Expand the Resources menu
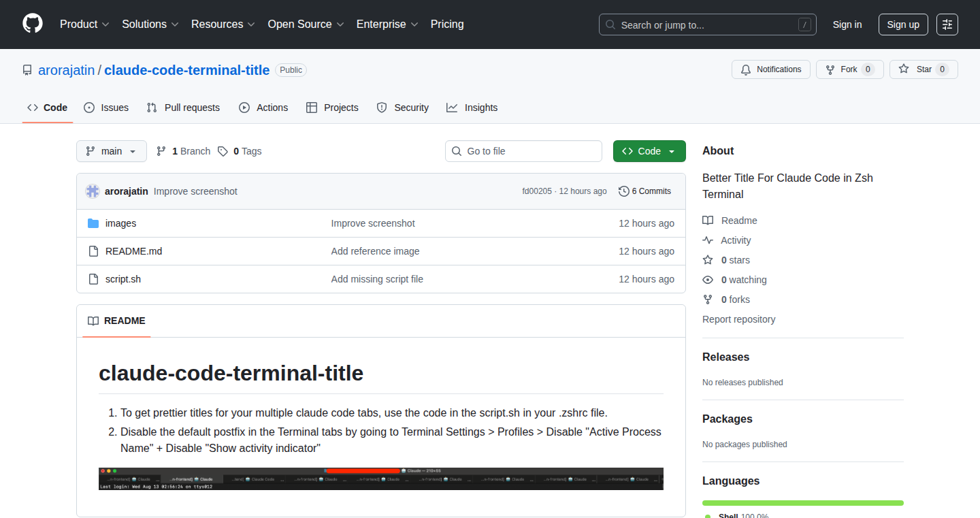980x518 pixels. pos(223,24)
